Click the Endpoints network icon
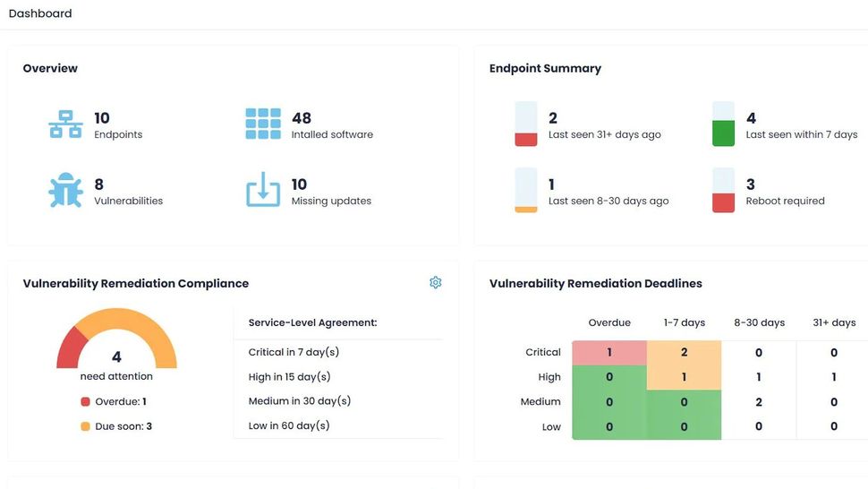868x489 pixels. (x=65, y=124)
